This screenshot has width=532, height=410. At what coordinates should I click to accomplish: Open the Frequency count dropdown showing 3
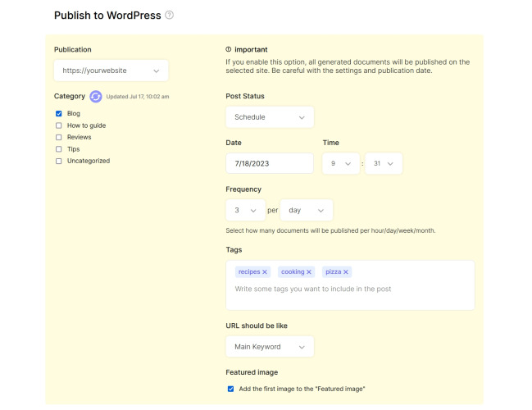[x=245, y=210]
